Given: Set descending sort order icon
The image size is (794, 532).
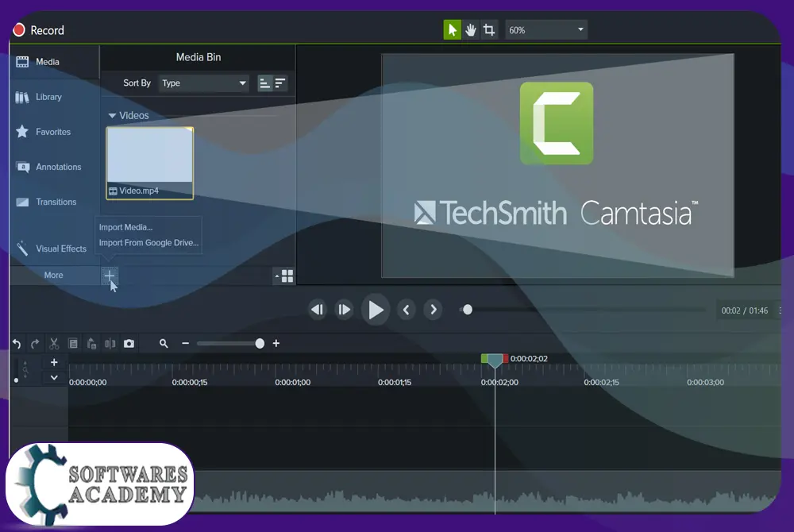Looking at the screenshot, I should (x=280, y=83).
